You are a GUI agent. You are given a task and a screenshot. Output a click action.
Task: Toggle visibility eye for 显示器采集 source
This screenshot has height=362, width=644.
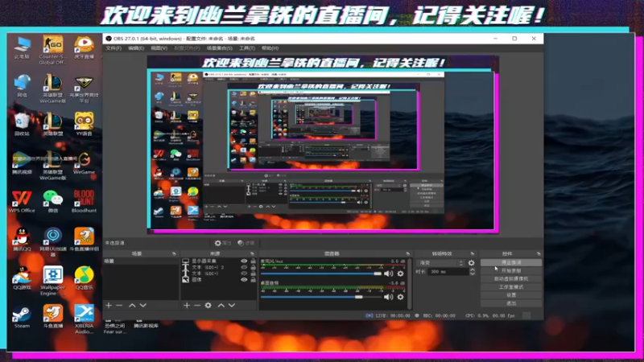[244, 261]
